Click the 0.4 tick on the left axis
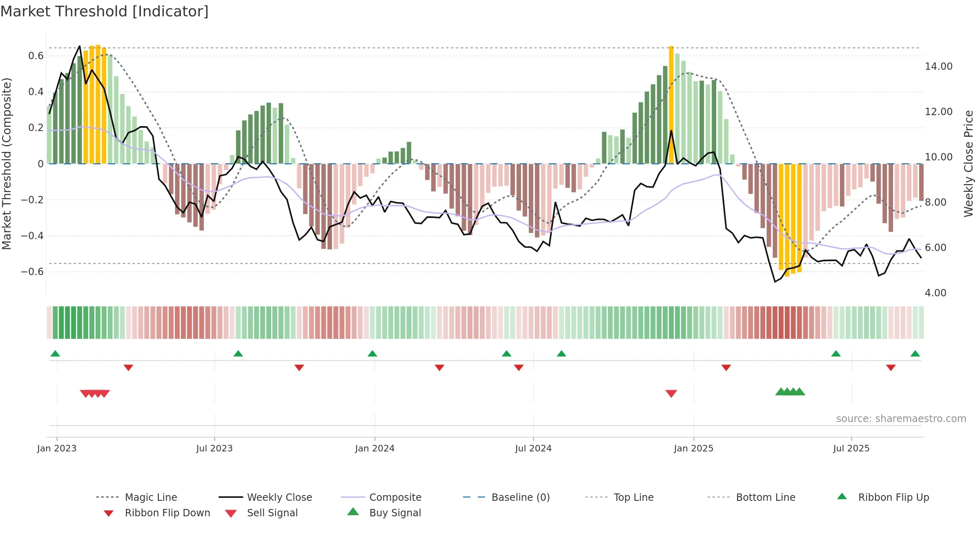This screenshot has height=551, width=980. pos(36,92)
